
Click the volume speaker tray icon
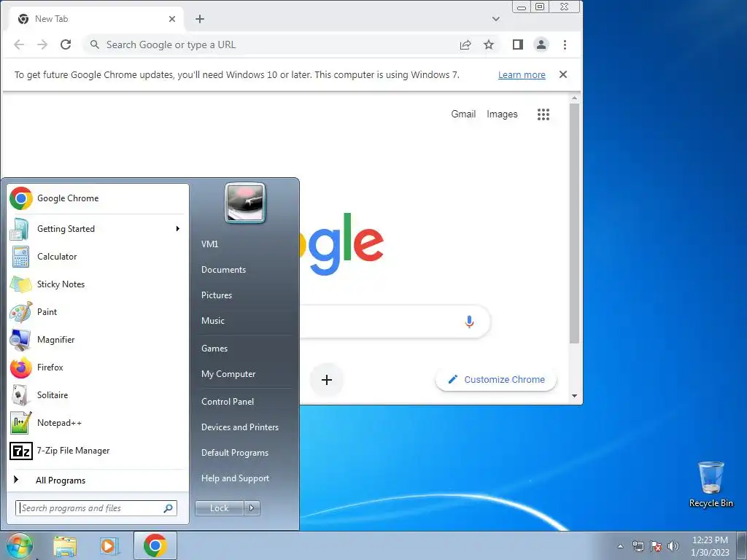pyautogui.click(x=673, y=546)
